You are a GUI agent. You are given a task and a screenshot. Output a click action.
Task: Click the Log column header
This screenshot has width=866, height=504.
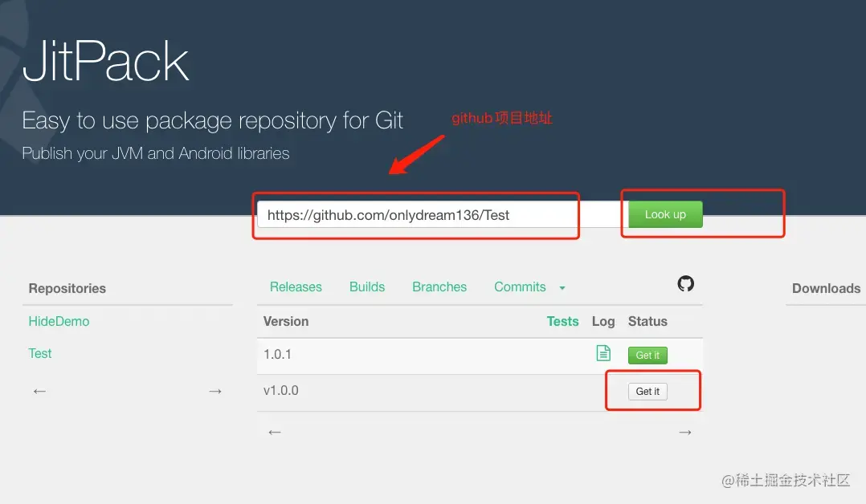[x=603, y=321]
